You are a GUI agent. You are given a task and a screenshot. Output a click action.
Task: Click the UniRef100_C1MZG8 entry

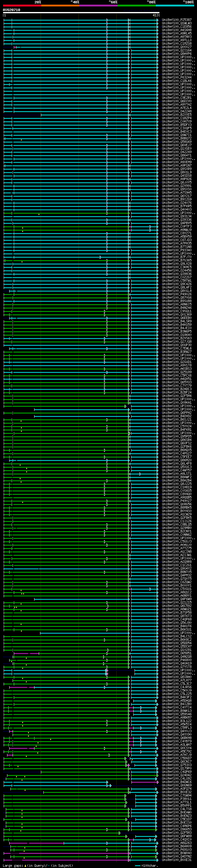(x=177, y=43)
